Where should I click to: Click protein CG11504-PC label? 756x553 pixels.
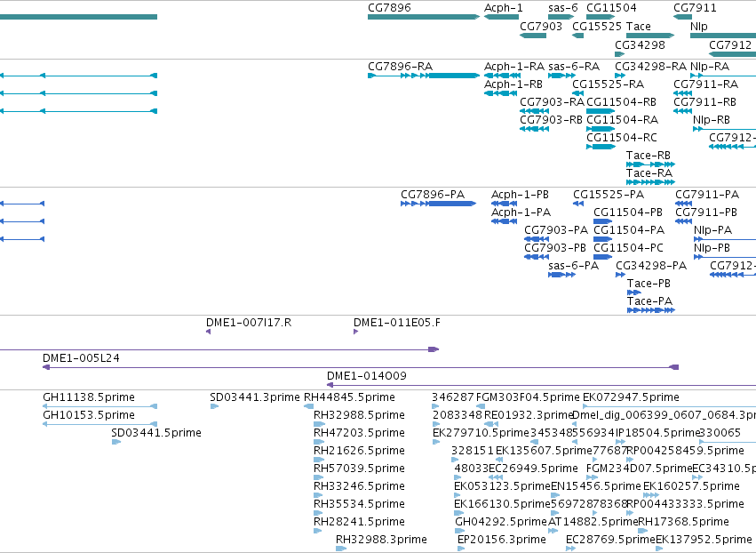point(628,248)
